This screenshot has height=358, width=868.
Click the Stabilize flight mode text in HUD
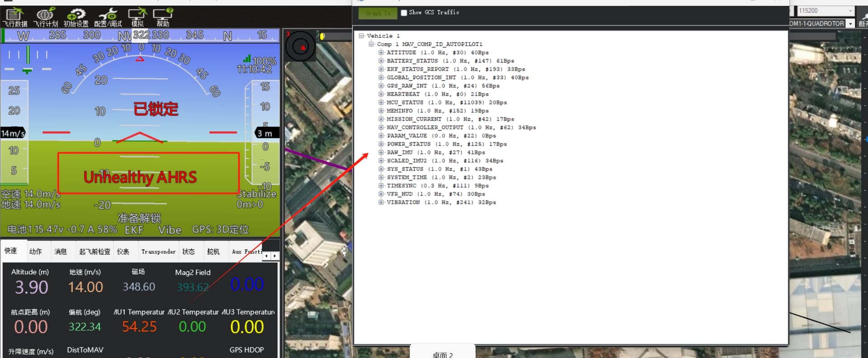tap(256, 194)
